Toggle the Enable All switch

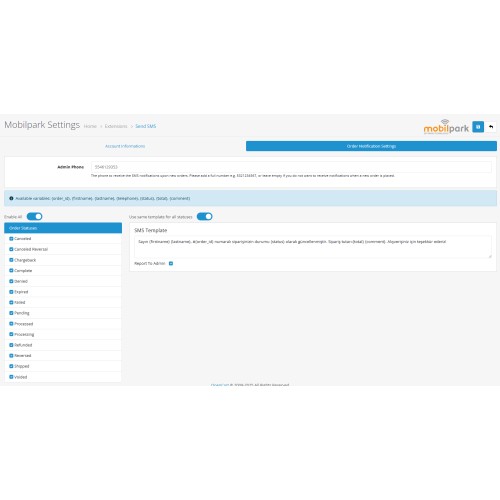click(34, 217)
